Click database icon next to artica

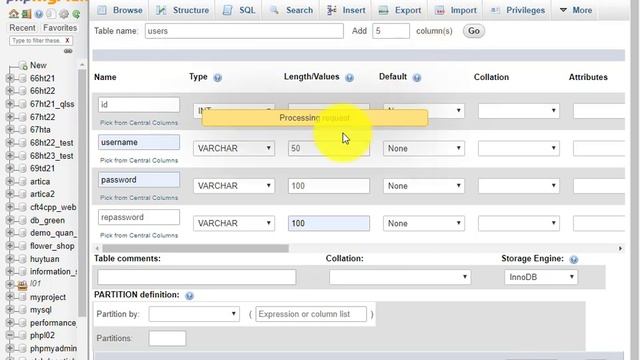[22, 182]
